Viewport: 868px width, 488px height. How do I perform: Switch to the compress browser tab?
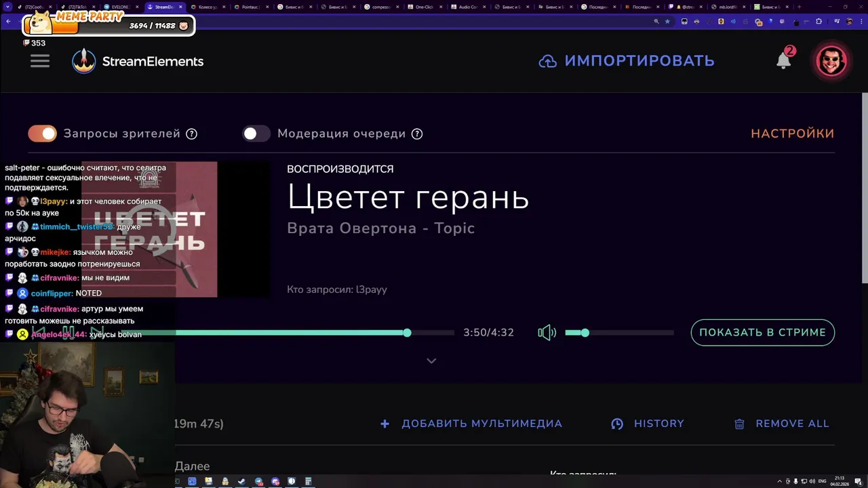click(x=380, y=7)
